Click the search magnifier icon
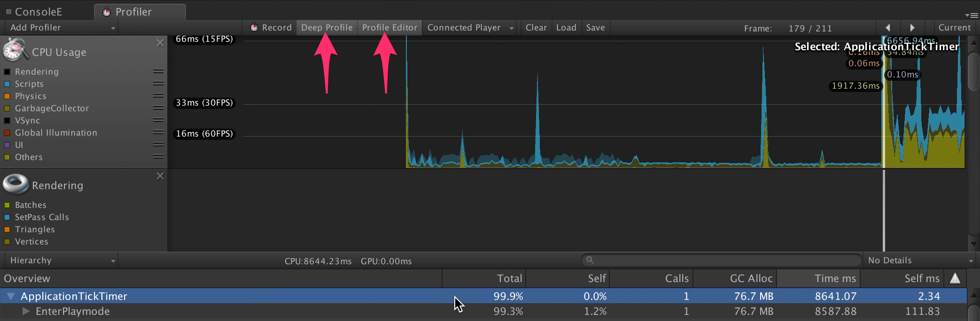The width and height of the screenshot is (980, 321). 590,260
